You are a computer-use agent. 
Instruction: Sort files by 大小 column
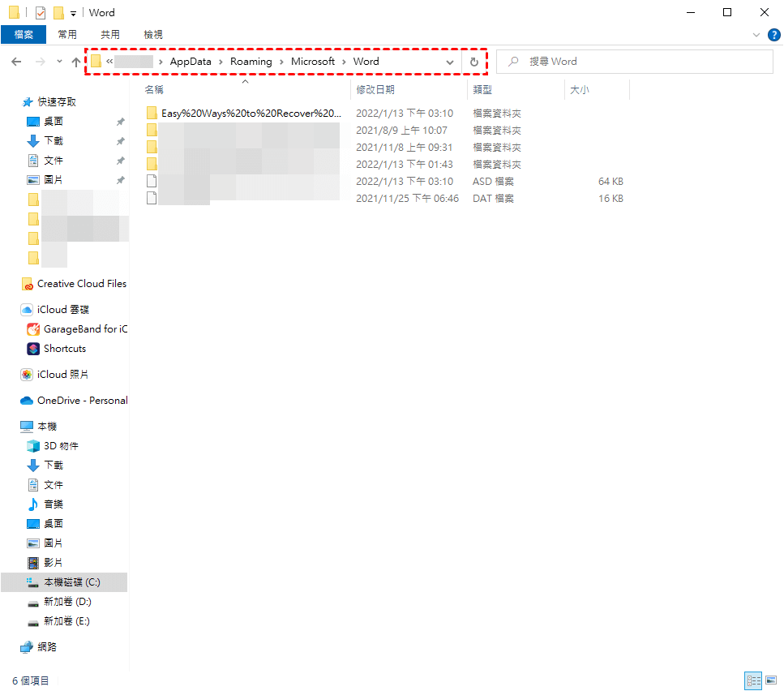[x=579, y=90]
